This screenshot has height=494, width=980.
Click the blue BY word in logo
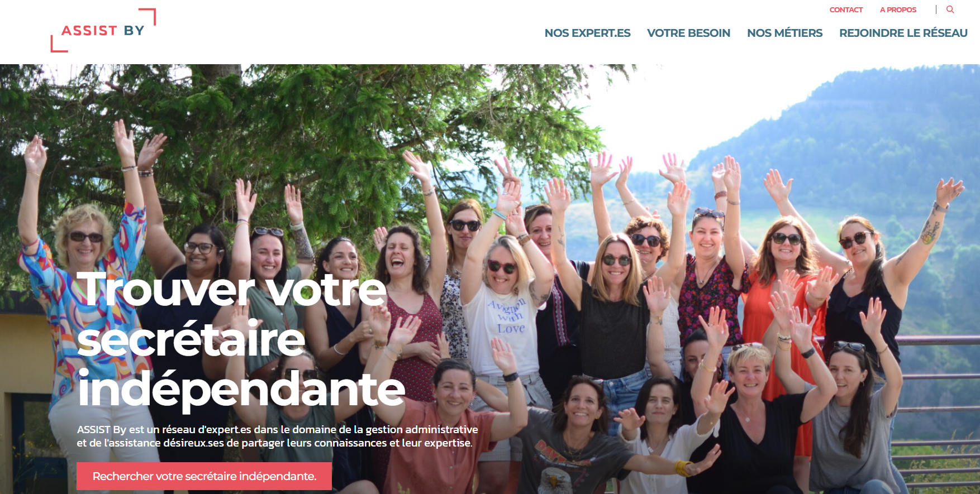point(134,31)
